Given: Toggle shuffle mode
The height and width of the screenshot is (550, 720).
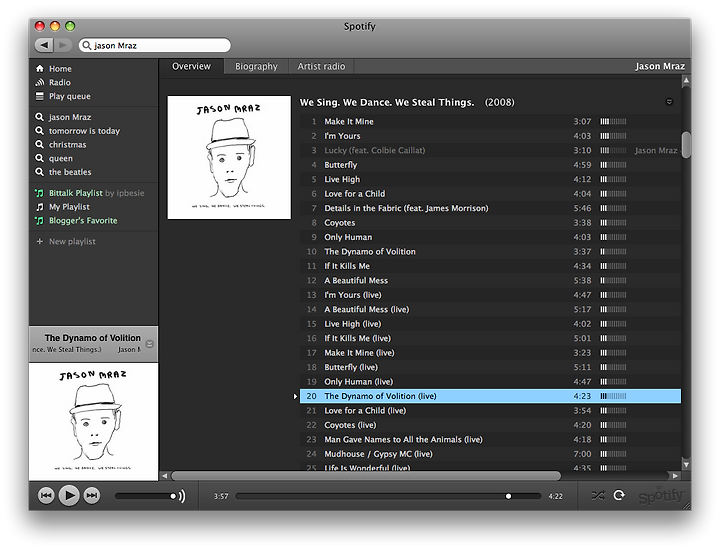Looking at the screenshot, I should [x=598, y=495].
